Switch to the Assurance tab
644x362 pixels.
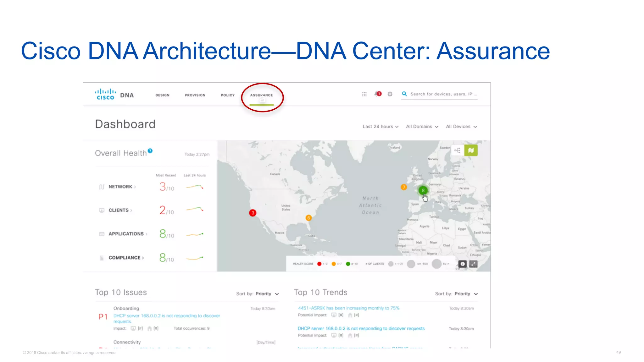(x=262, y=95)
